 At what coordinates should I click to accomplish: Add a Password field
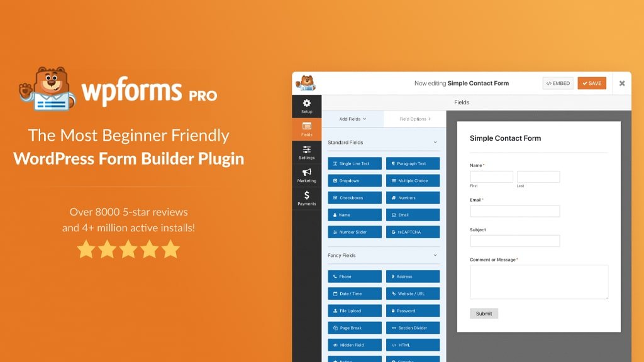pos(413,310)
